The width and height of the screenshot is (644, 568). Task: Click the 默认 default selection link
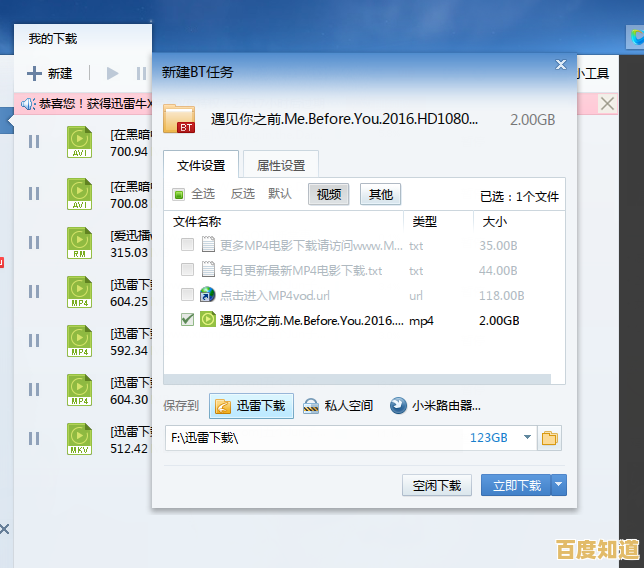click(280, 194)
